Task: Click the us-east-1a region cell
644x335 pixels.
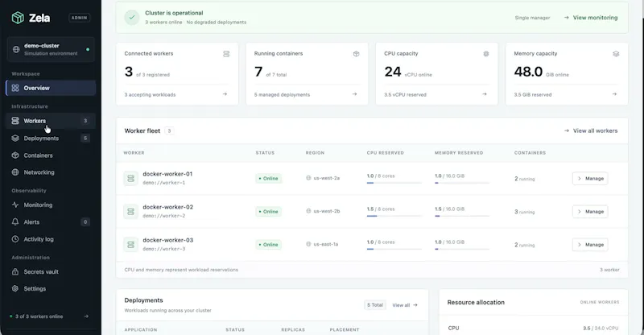Action: point(322,244)
